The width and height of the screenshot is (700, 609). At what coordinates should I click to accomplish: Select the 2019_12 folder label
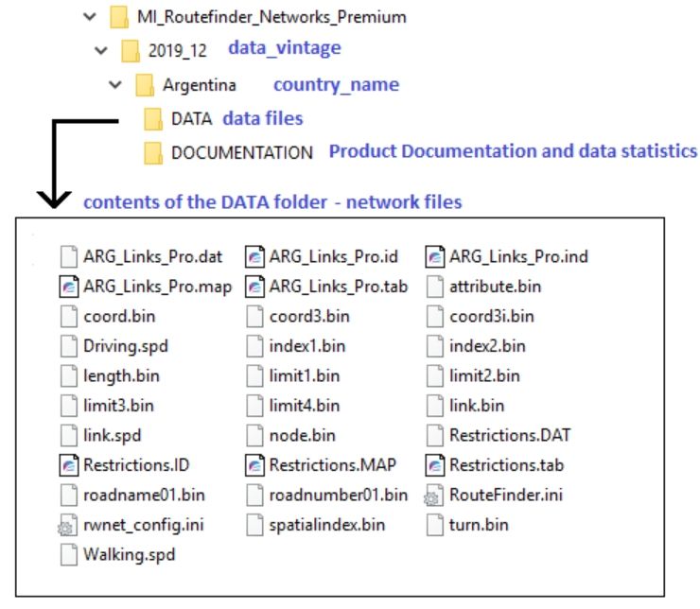pos(178,51)
